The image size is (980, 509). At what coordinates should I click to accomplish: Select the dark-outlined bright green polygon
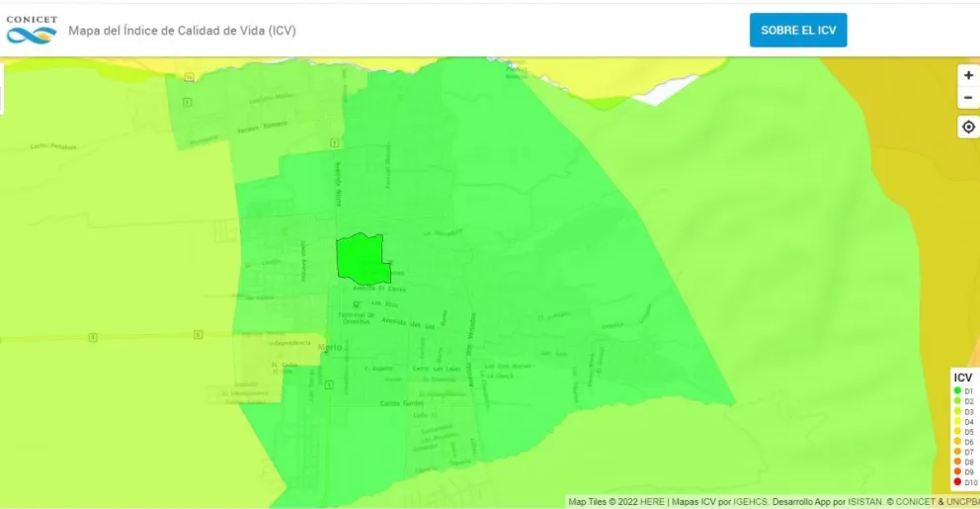click(x=360, y=259)
